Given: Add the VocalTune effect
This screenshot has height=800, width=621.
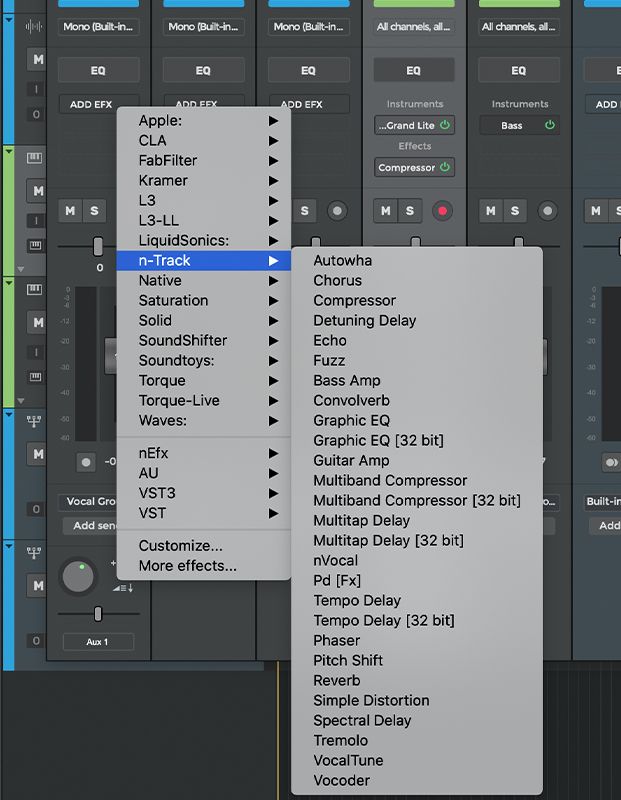Looking at the screenshot, I should 416,760.
